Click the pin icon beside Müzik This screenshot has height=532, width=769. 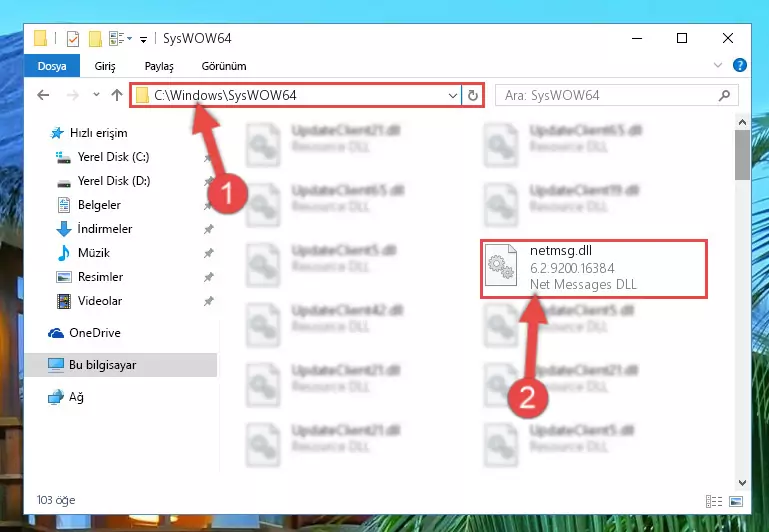coord(208,253)
